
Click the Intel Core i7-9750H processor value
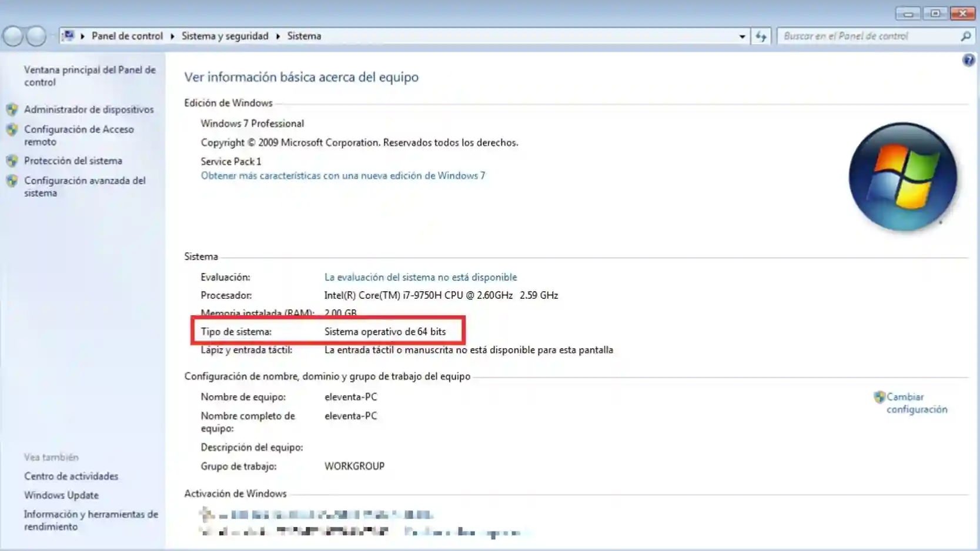(x=441, y=295)
